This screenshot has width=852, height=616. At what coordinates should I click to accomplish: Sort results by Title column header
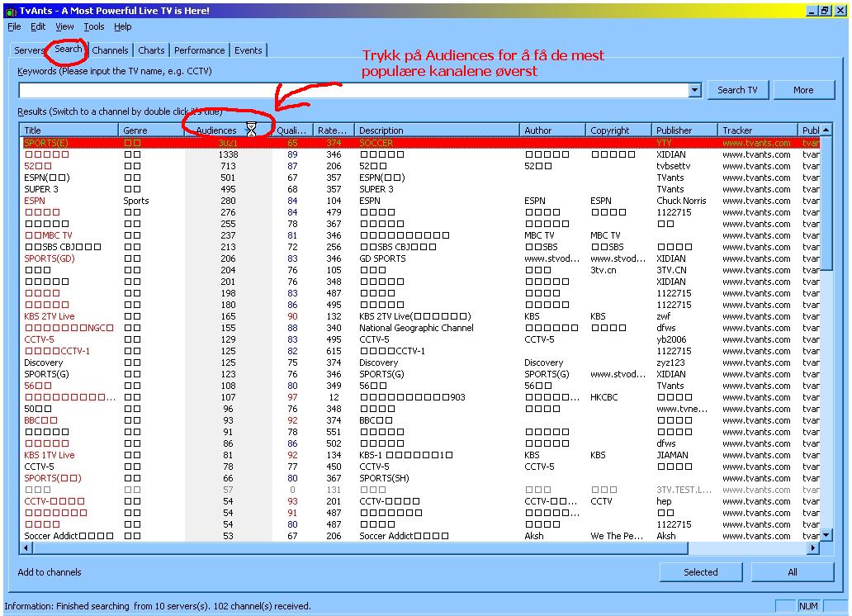click(x=69, y=130)
